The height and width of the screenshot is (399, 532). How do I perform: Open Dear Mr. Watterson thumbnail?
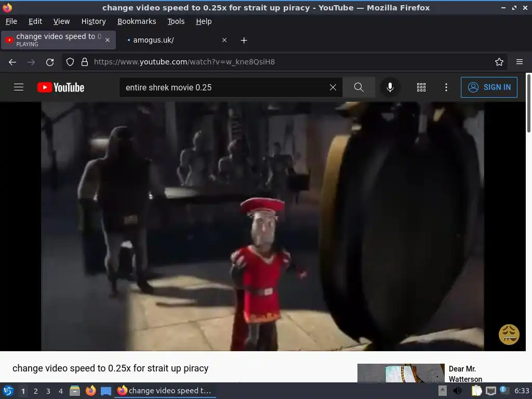coord(401,373)
